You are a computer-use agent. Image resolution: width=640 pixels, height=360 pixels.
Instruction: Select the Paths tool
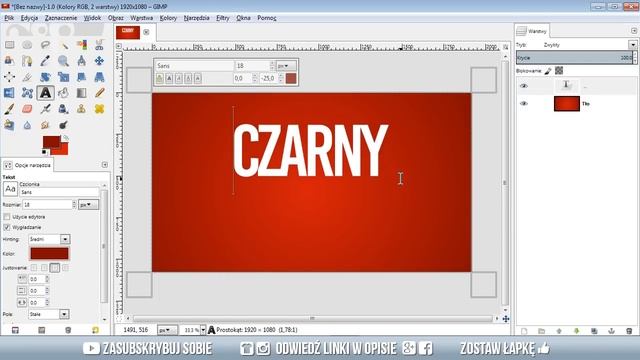tap(27, 61)
